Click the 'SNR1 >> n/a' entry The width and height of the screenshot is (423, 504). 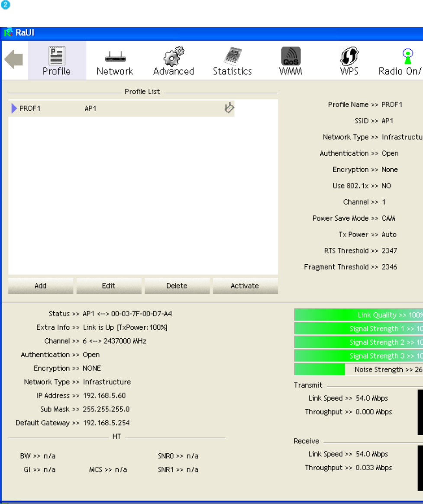(178, 470)
